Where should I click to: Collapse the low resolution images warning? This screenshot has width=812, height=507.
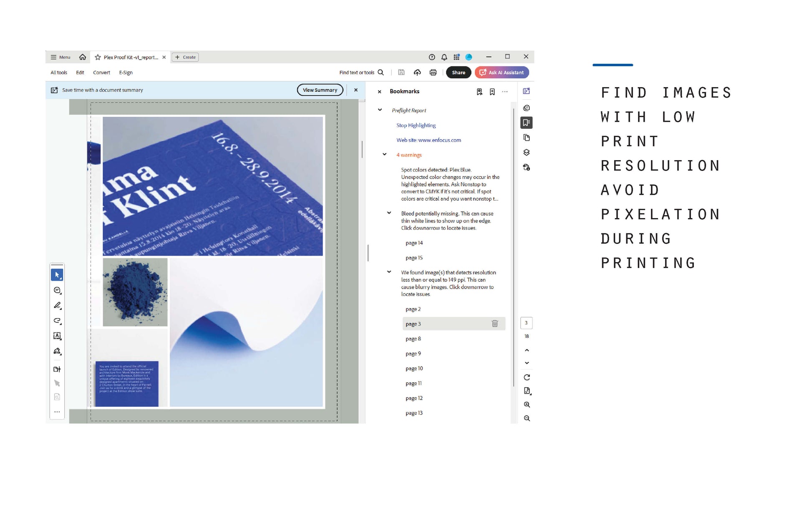389,272
